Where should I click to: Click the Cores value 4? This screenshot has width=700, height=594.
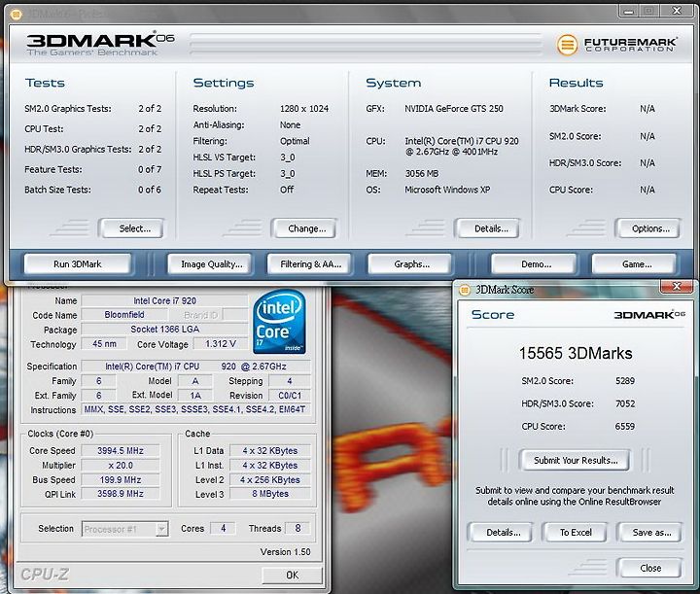(223, 529)
